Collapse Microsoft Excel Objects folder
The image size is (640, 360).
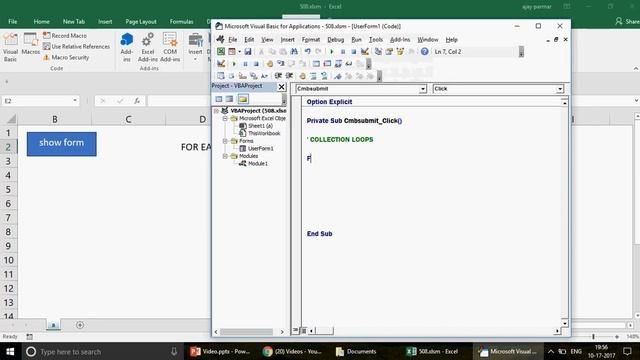[225, 118]
